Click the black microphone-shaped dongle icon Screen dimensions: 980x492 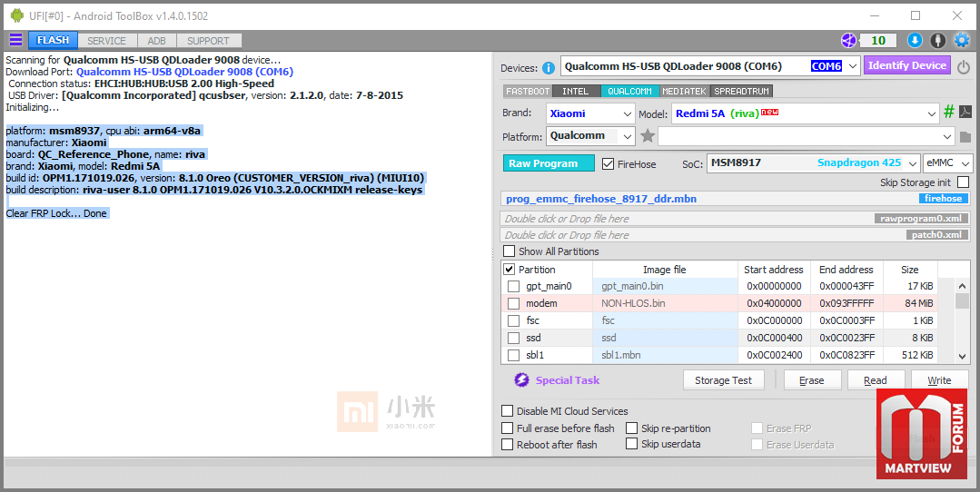(x=937, y=41)
